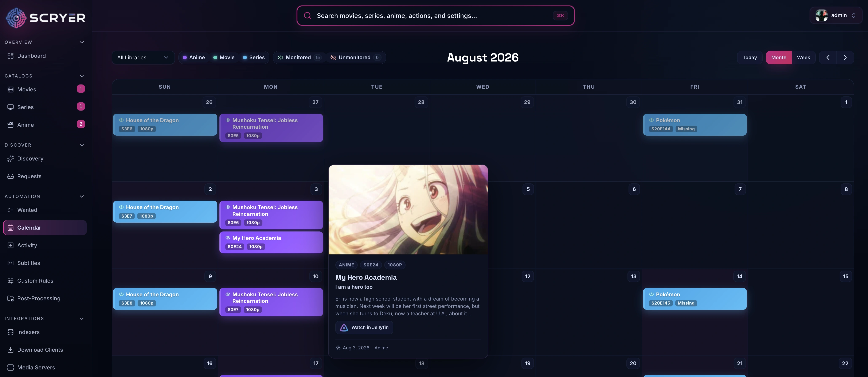Click the Scryer logo icon
The image size is (868, 377).
pyautogui.click(x=16, y=17)
